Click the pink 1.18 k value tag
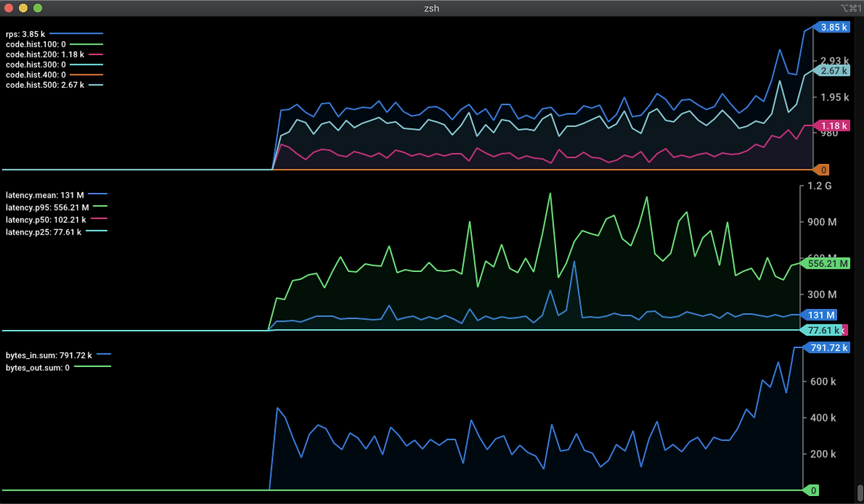Viewport: 864px width, 504px height. 831,125
